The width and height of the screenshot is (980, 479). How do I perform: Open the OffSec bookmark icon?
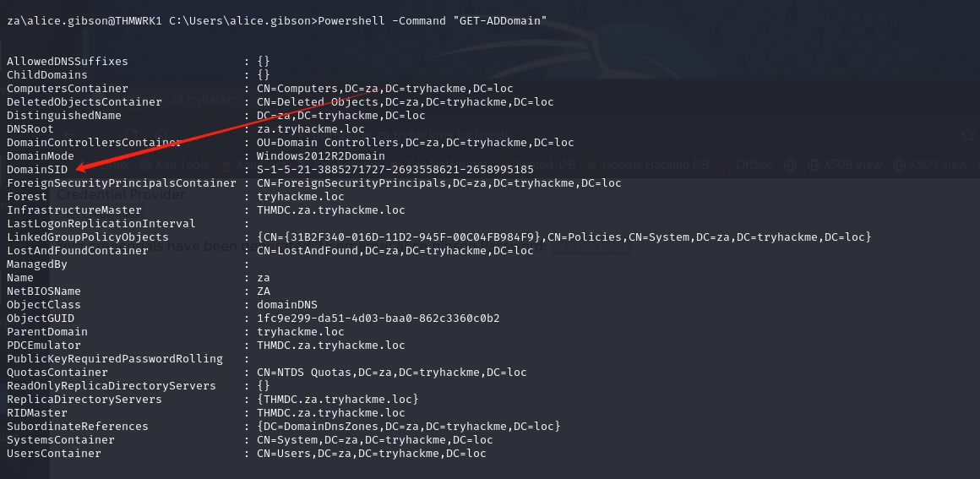pyautogui.click(x=726, y=165)
